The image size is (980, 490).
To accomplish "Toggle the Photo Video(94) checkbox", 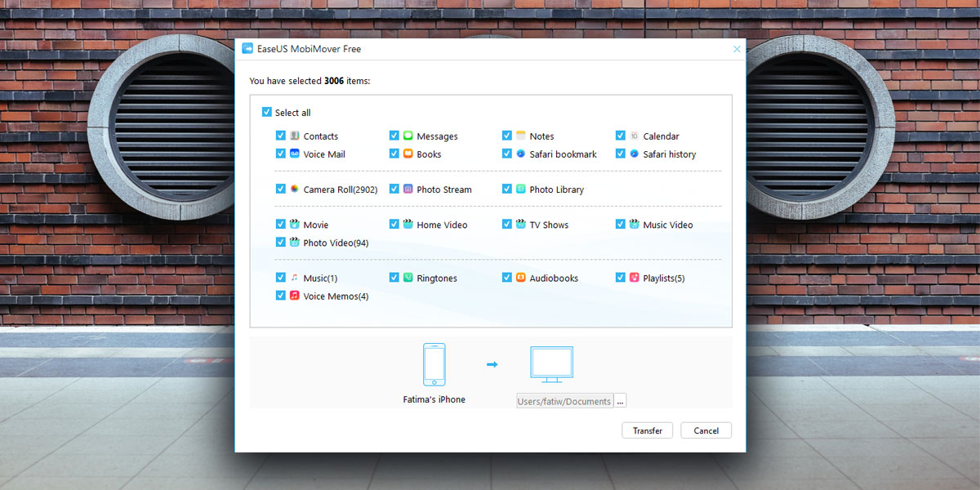I will point(280,242).
